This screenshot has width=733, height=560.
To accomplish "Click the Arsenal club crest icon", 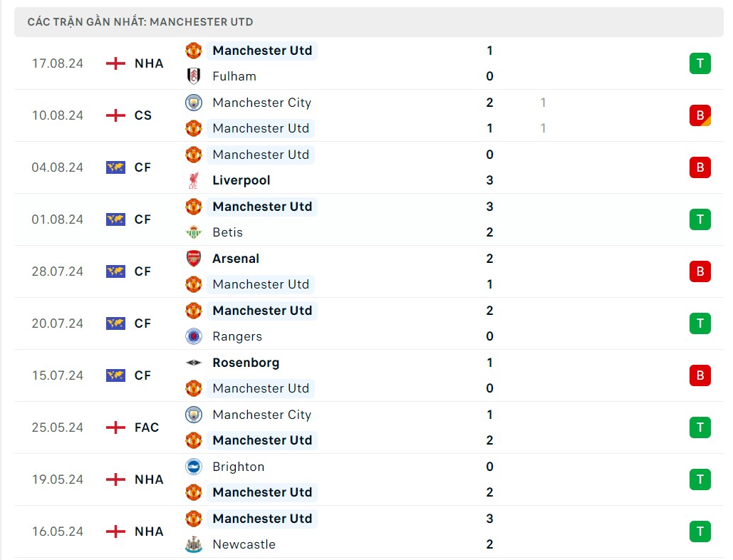I will point(194,259).
